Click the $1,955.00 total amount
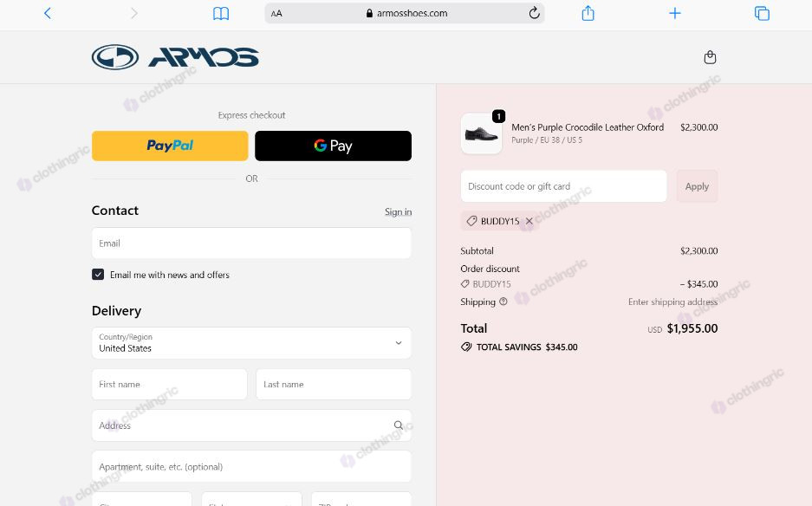Image resolution: width=812 pixels, height=506 pixels. coord(692,328)
